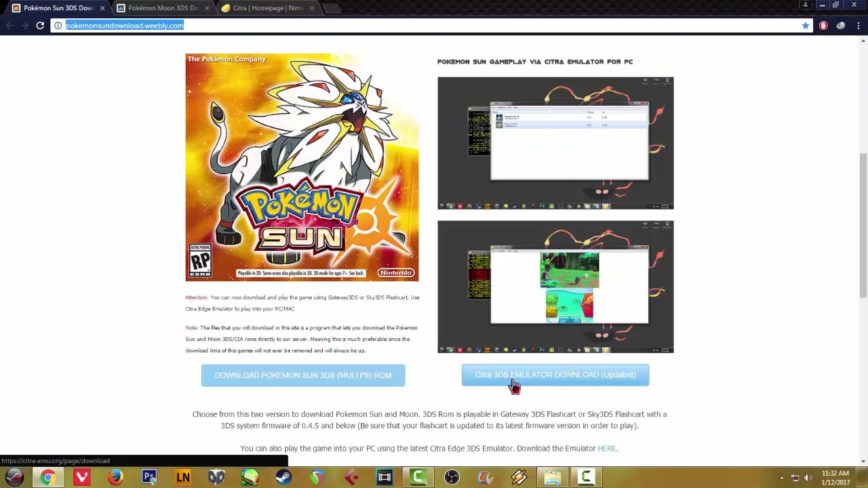Open the volume speaker tray icon

pos(808,477)
